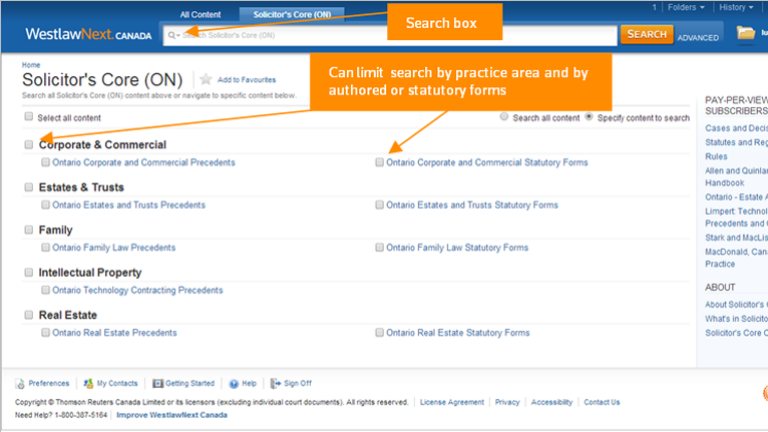This screenshot has width=768, height=432.
Task: Tick Ontario Corporate and Commercial Precedents checkbox
Action: [45, 162]
